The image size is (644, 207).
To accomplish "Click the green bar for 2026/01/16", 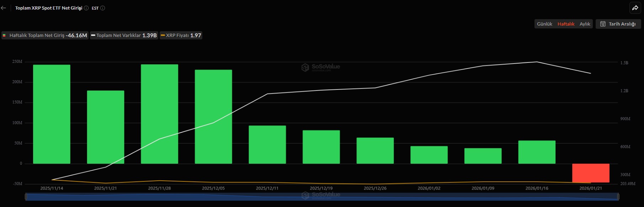I will [537, 152].
